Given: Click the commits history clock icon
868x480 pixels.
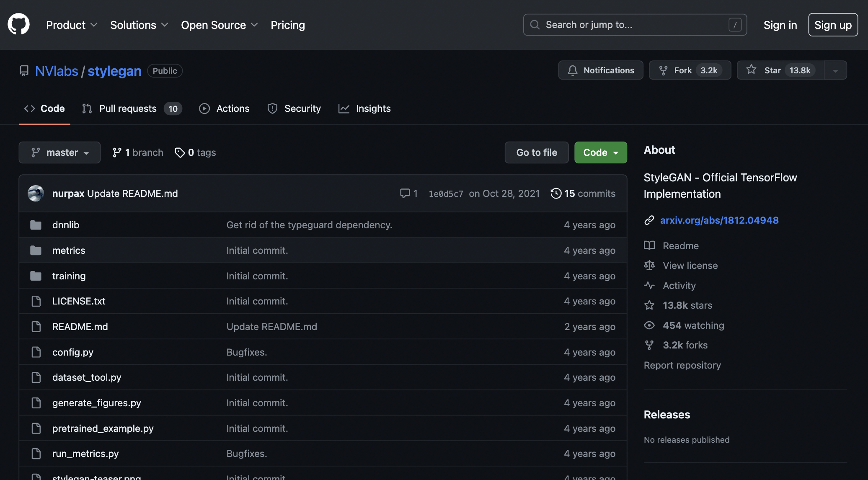Looking at the screenshot, I should [x=556, y=194].
